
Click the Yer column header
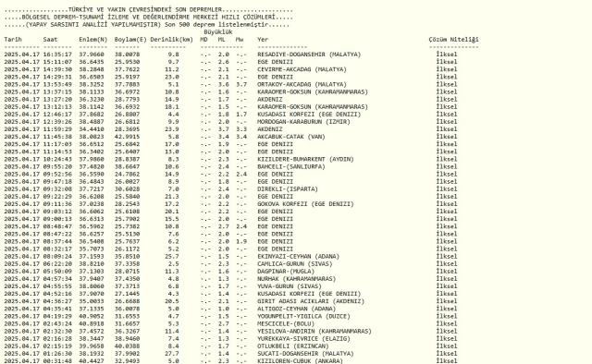point(263,39)
